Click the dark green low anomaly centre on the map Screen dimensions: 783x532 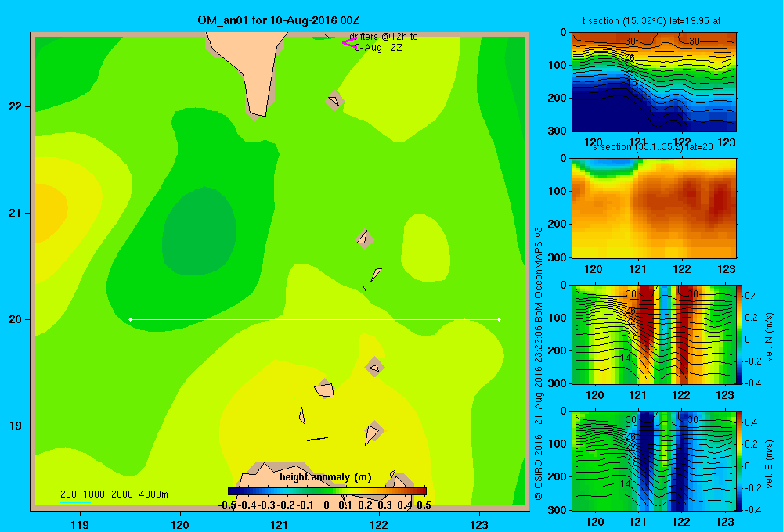click(199, 232)
